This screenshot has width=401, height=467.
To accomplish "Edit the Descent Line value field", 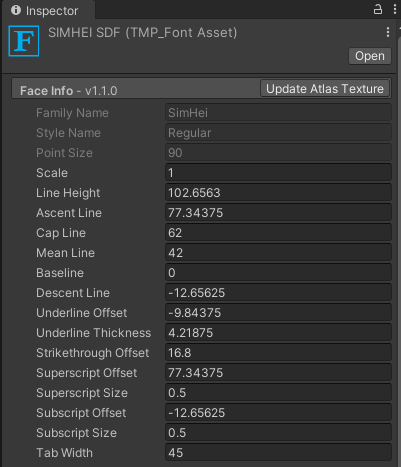I will (278, 293).
